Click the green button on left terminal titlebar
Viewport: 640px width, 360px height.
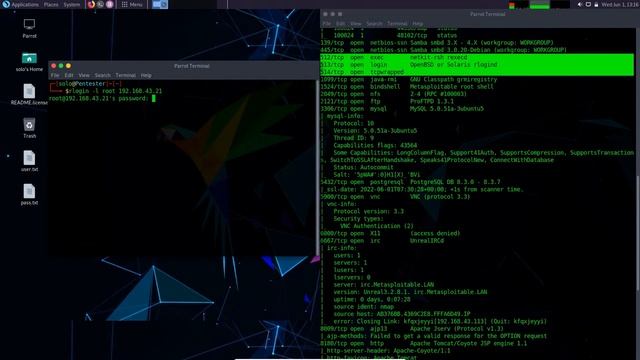click(x=61, y=66)
